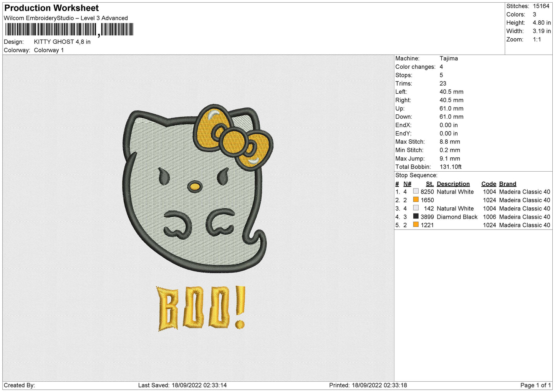Click the Width value 3.19 in
This screenshot has height=392, width=555.
pyautogui.click(x=542, y=31)
